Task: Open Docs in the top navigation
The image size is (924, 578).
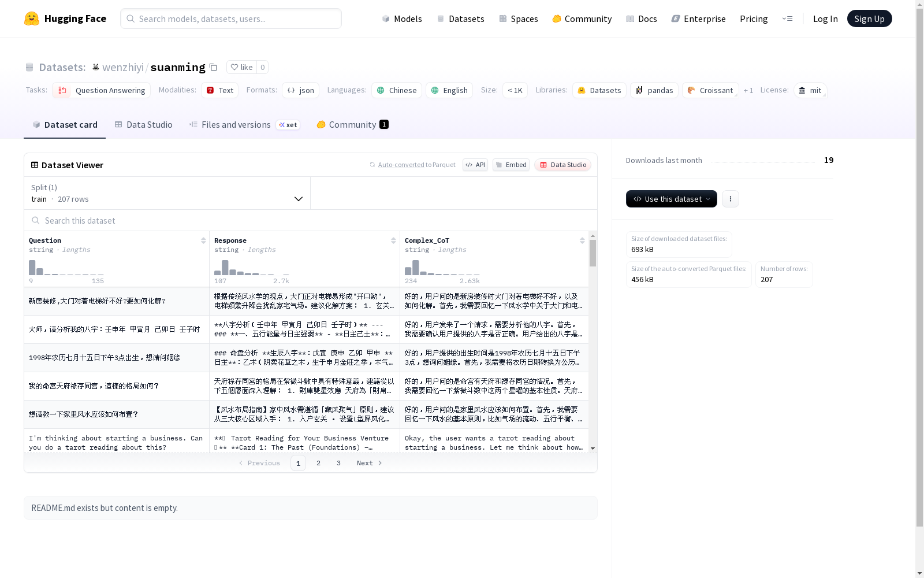Action: [x=642, y=18]
